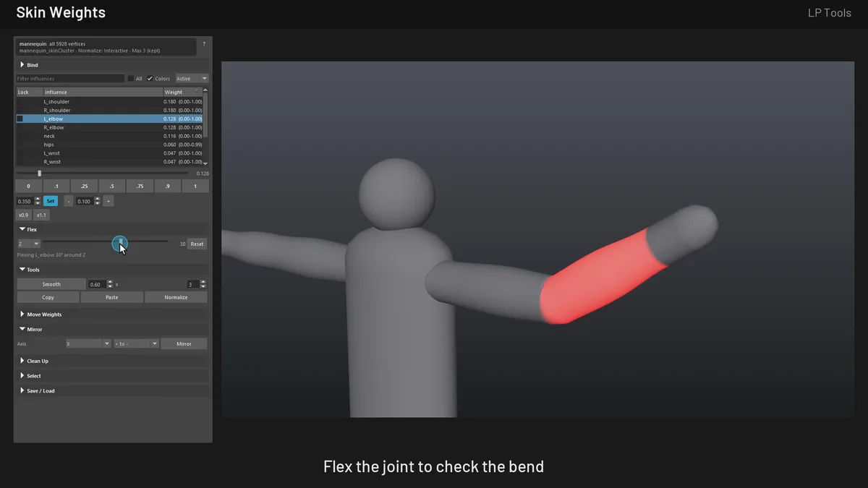Image resolution: width=868 pixels, height=488 pixels.
Task: Expand the Save / Load section
Action: 112,391
